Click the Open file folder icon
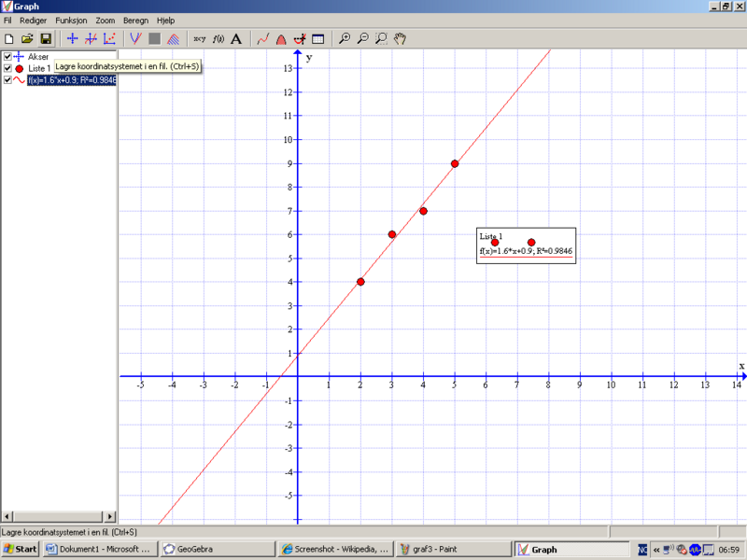This screenshot has height=560, width=747. click(x=27, y=39)
